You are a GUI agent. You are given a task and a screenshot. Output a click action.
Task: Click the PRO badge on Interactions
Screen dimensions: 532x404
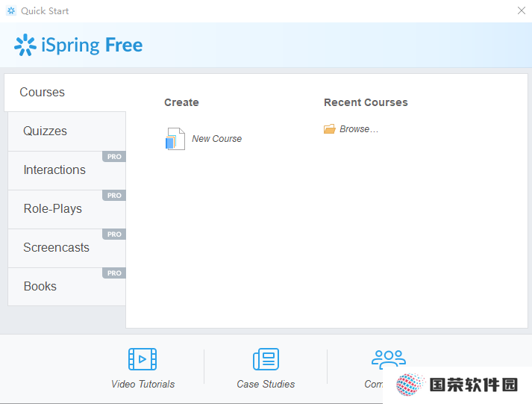[114, 157]
